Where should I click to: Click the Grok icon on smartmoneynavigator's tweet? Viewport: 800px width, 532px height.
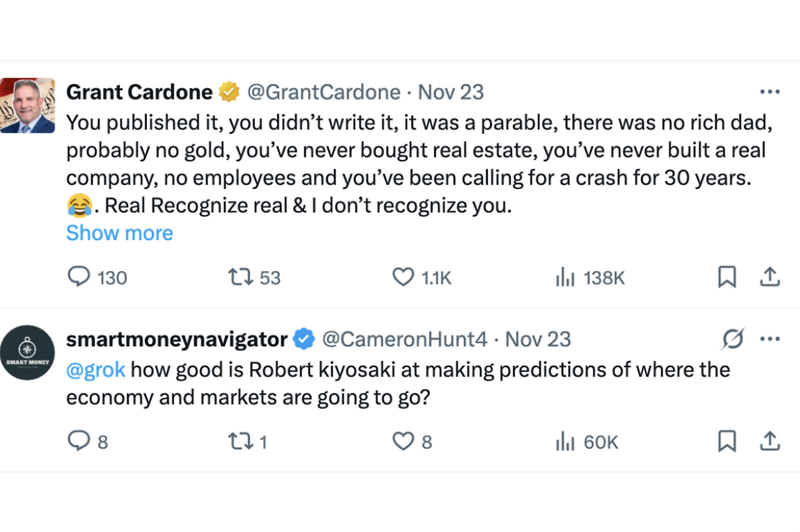[x=732, y=340]
